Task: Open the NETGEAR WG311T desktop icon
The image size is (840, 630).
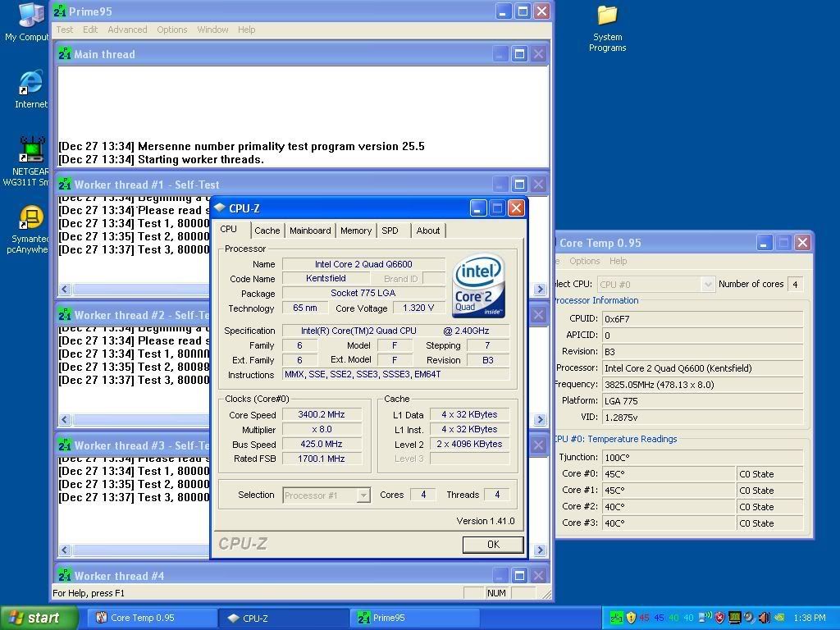Action: click(x=31, y=150)
